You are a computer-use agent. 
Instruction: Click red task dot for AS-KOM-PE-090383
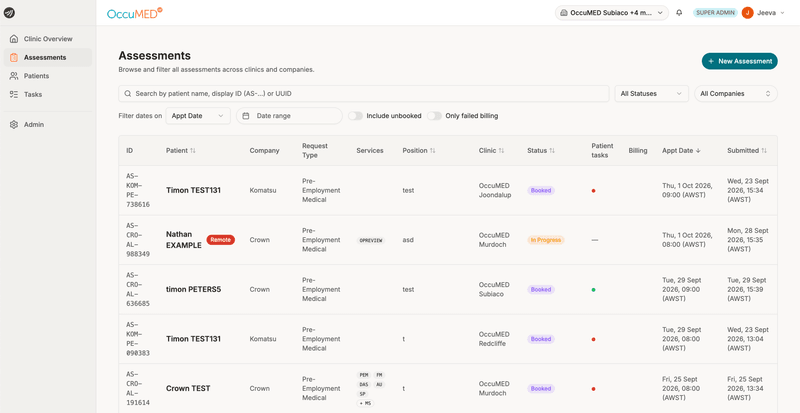click(593, 339)
